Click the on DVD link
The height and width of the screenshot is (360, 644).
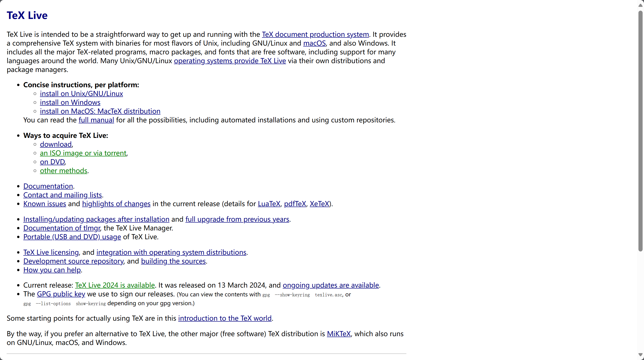(x=52, y=162)
